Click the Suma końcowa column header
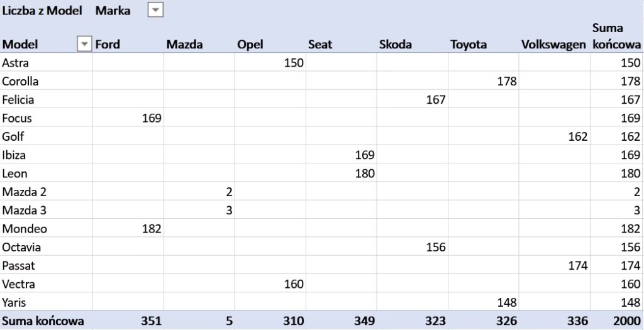This screenshot has width=644, height=330. pyautogui.click(x=616, y=36)
